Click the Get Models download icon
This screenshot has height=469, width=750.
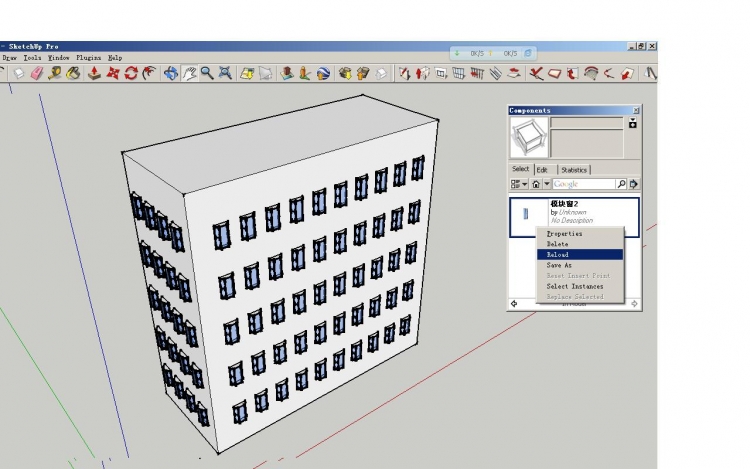click(345, 73)
